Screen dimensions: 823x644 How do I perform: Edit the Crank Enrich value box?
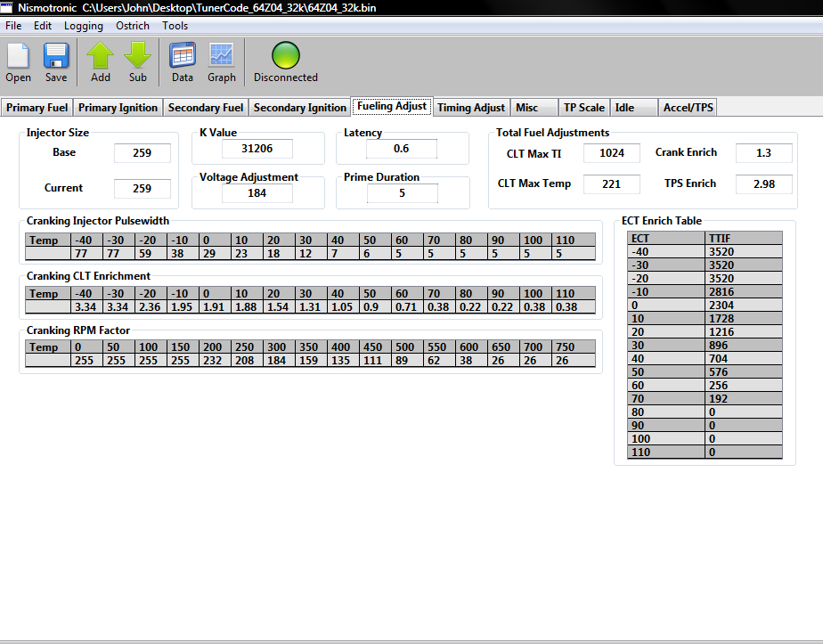coord(763,153)
